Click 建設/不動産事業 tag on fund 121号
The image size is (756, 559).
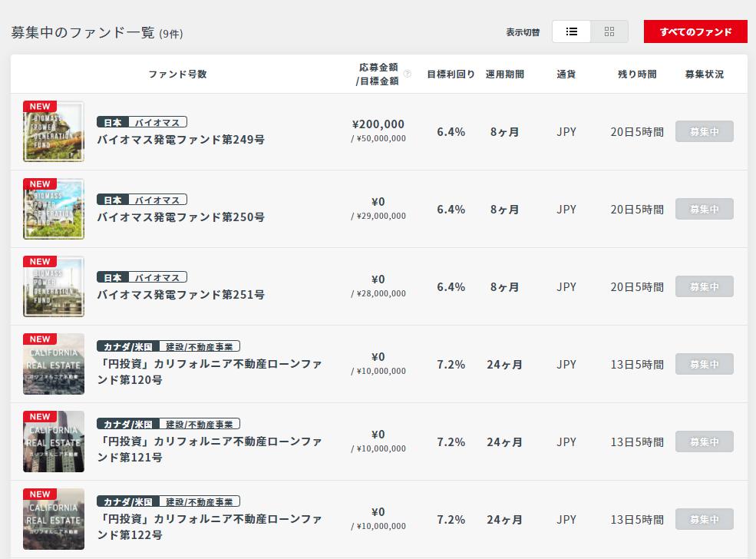click(x=199, y=425)
